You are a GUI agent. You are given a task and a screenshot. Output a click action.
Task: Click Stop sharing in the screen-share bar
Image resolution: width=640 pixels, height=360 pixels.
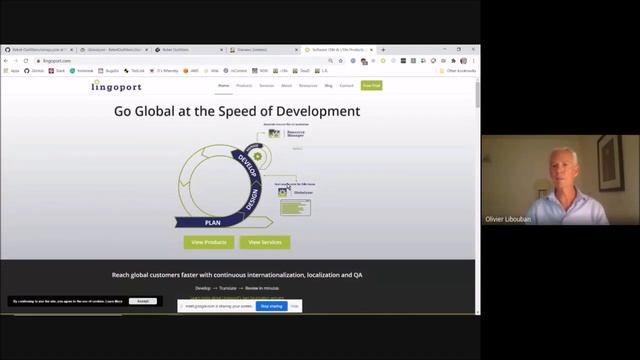pos(271,306)
